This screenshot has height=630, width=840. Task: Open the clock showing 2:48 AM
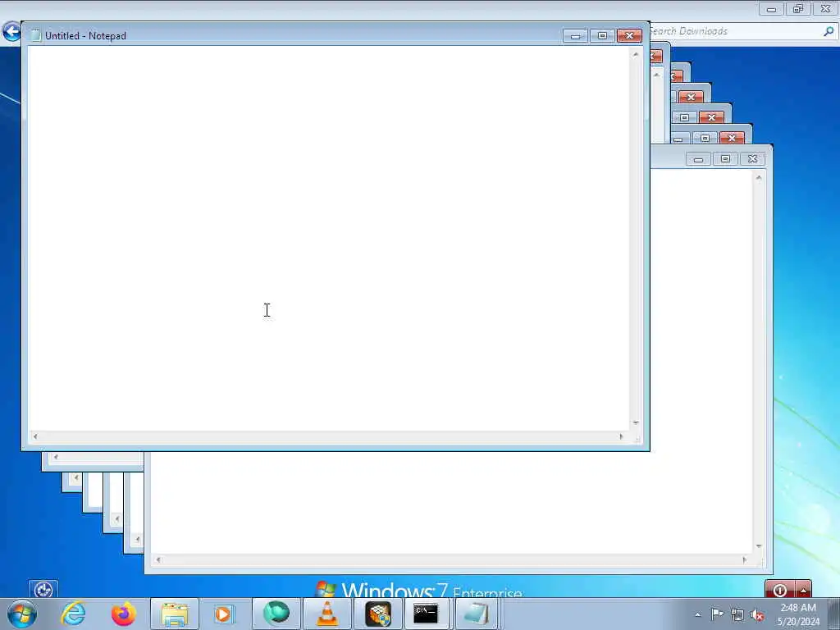pos(798,614)
